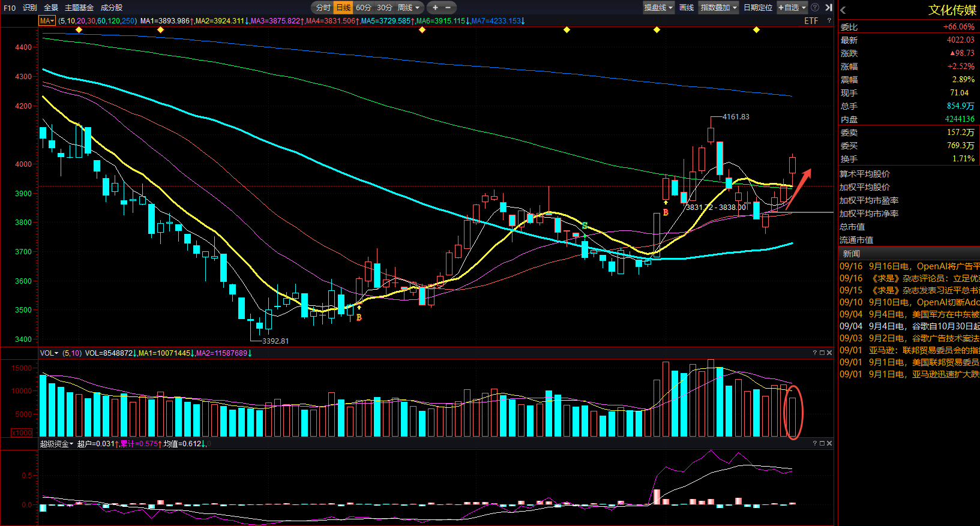Maximize the 超级资金 indicator pane
This screenshot has width=980, height=526.
point(822,443)
